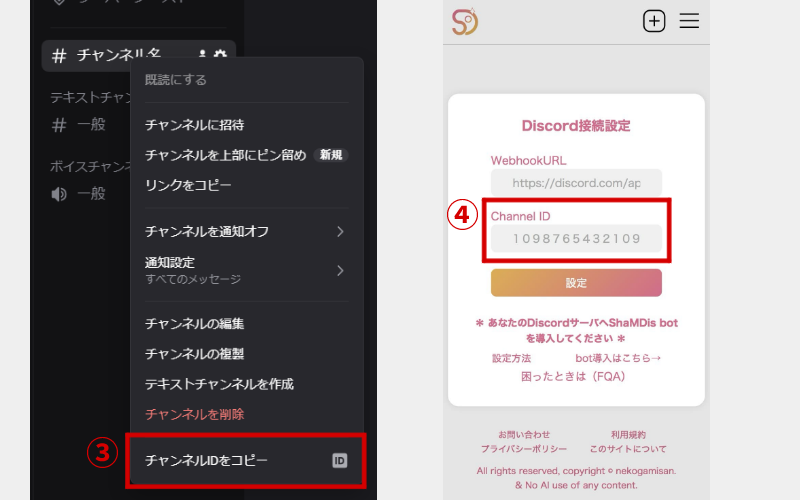Select チャンネルの編集 option
This screenshot has height=500, width=800.
(194, 323)
